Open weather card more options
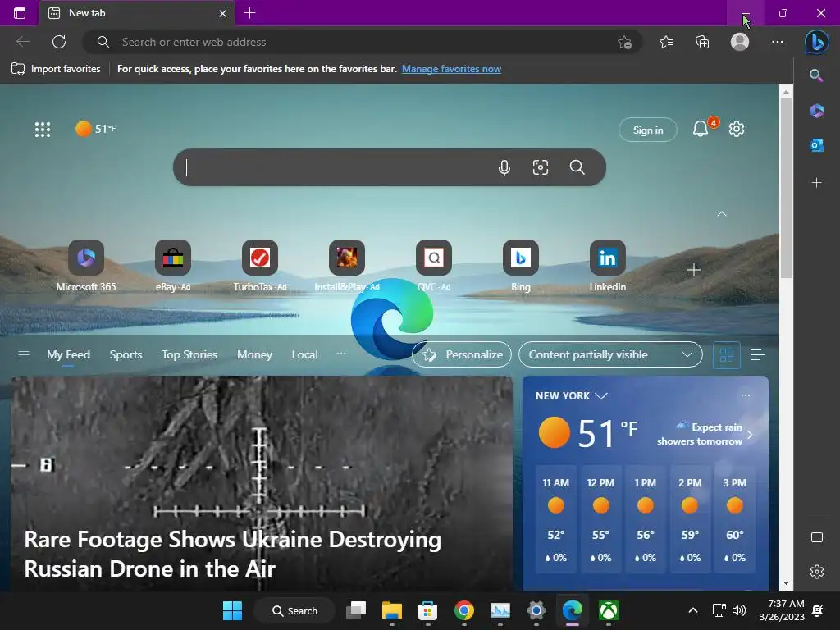Screen dimensions: 840x630 coord(745,395)
